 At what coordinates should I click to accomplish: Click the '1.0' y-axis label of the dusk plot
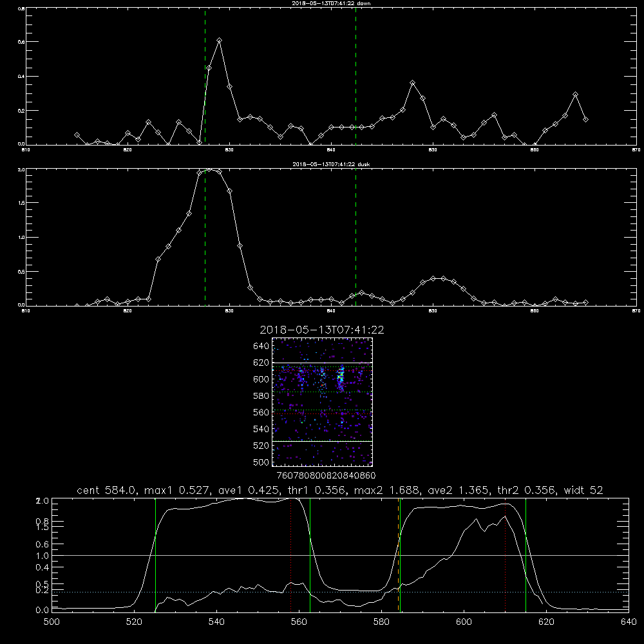tap(21, 238)
